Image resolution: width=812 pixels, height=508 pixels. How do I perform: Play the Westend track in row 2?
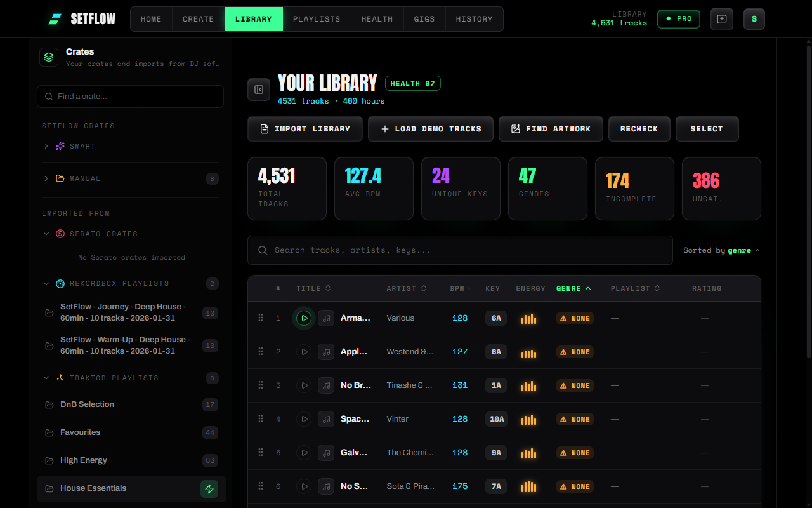click(304, 352)
